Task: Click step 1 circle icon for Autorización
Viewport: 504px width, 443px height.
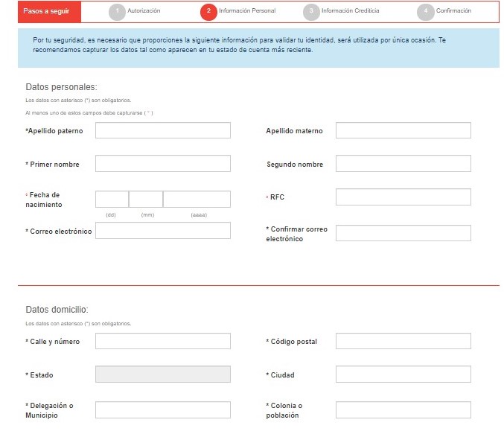Action: click(x=117, y=12)
